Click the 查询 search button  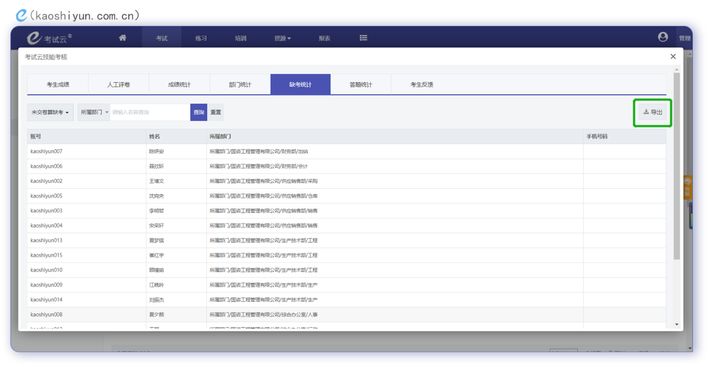(198, 112)
